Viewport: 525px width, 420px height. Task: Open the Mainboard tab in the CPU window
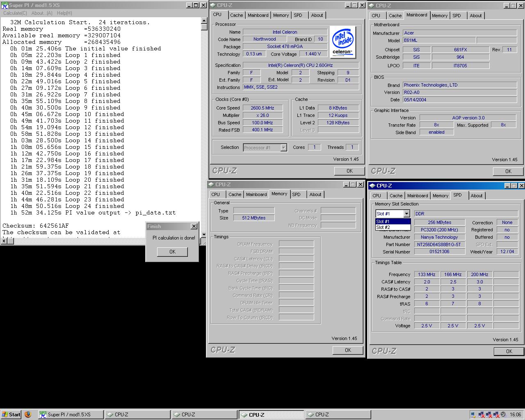(258, 15)
